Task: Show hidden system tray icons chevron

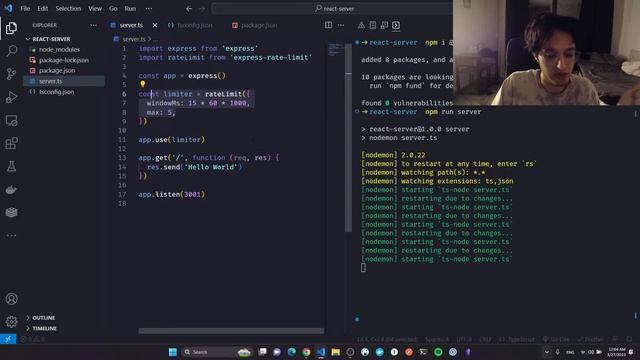Action: click(547, 352)
